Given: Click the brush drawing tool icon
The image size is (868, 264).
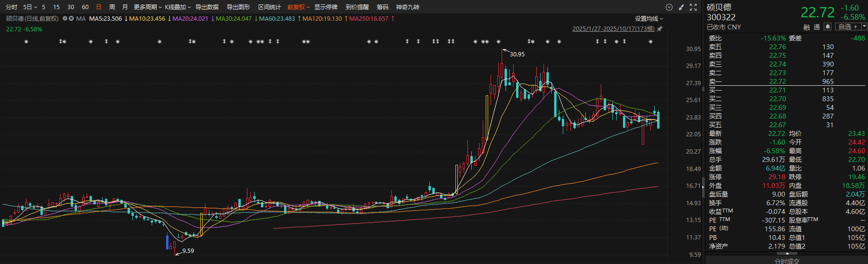Looking at the screenshot, I should (681, 7).
